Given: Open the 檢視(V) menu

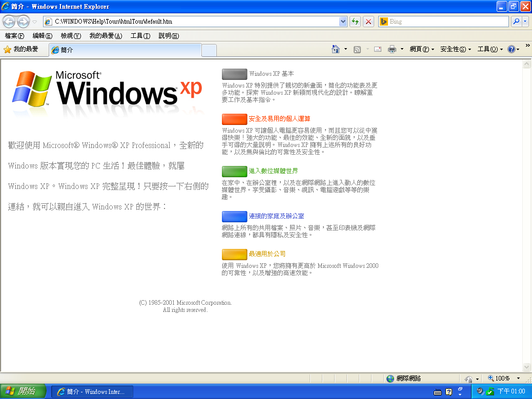Looking at the screenshot, I should click(71, 35).
